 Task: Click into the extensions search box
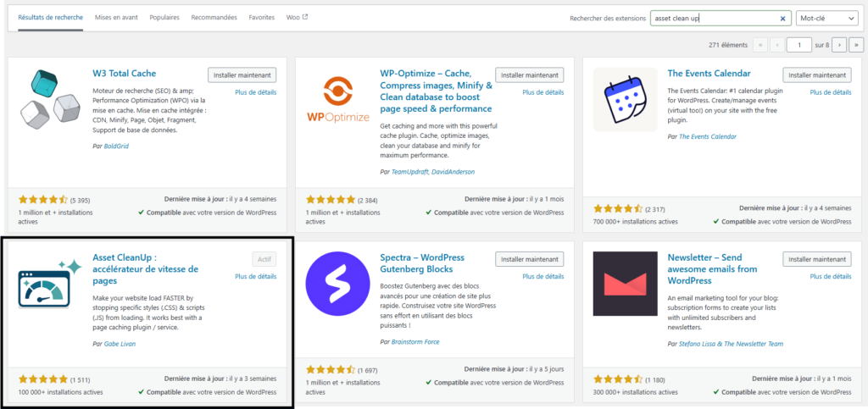[712, 18]
